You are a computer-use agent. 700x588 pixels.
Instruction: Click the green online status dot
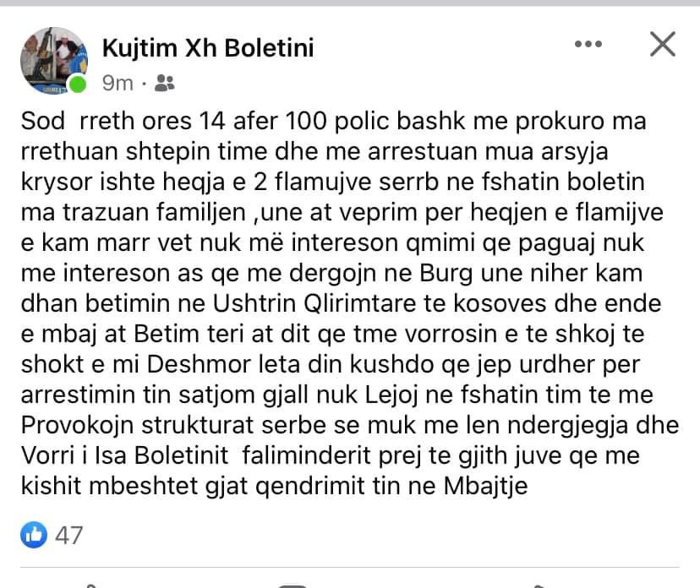coord(78,84)
